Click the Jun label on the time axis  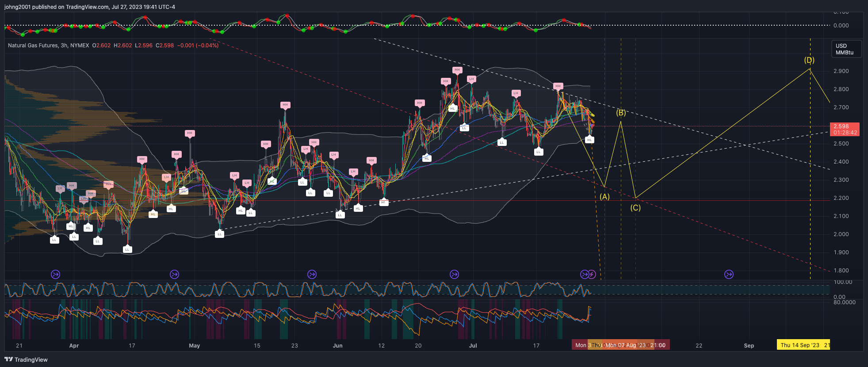(337, 345)
